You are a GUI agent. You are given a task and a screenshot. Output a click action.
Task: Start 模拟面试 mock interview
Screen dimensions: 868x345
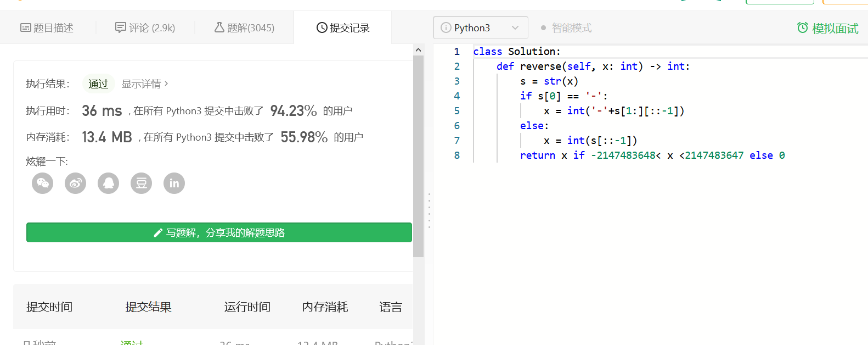827,28
